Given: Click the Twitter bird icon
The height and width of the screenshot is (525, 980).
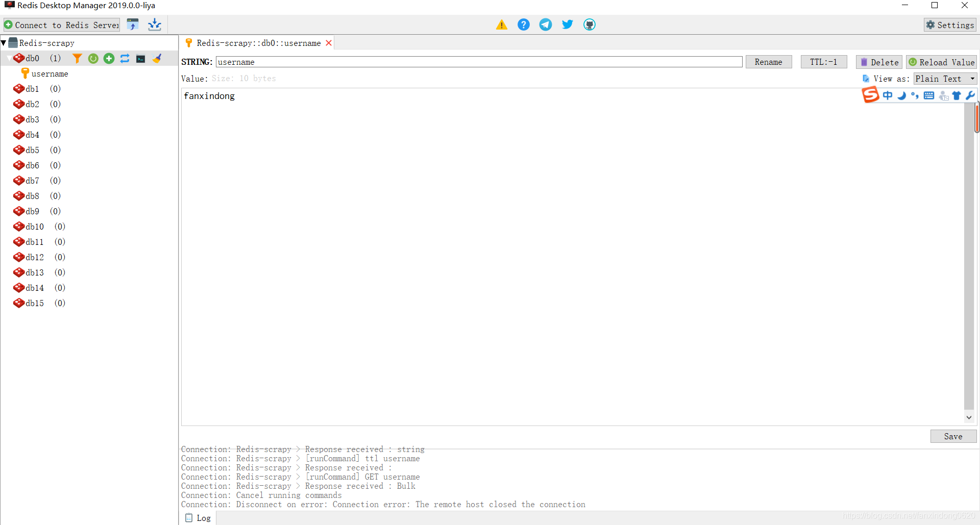Looking at the screenshot, I should [x=568, y=24].
